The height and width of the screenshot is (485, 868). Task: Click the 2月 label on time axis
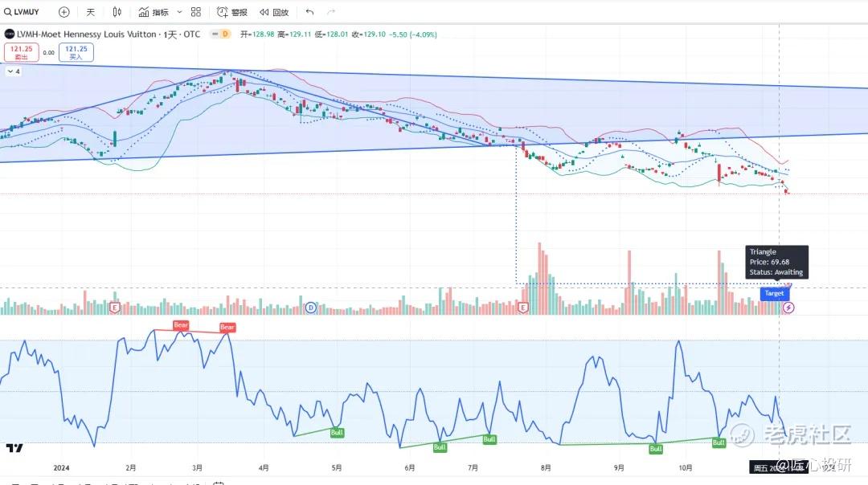tap(131, 468)
